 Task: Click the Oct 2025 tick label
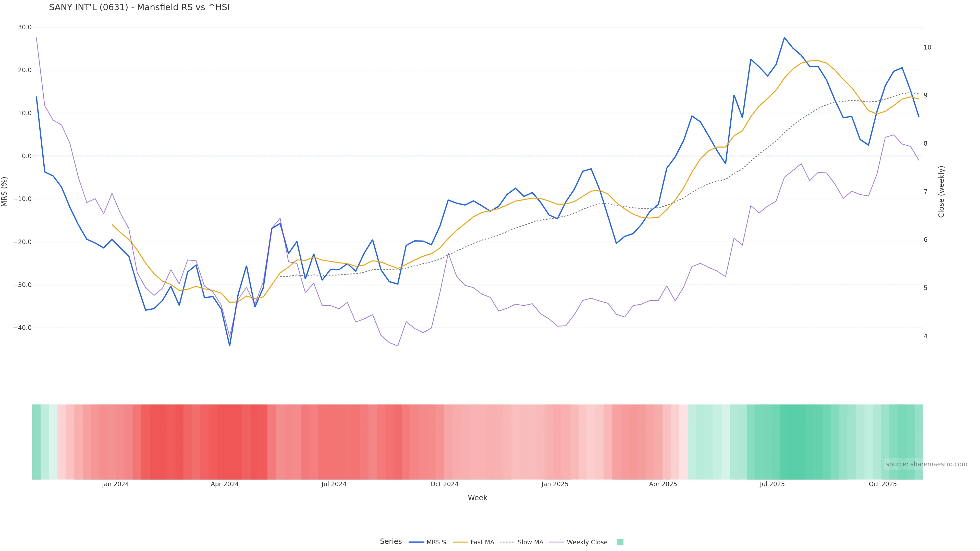(883, 484)
